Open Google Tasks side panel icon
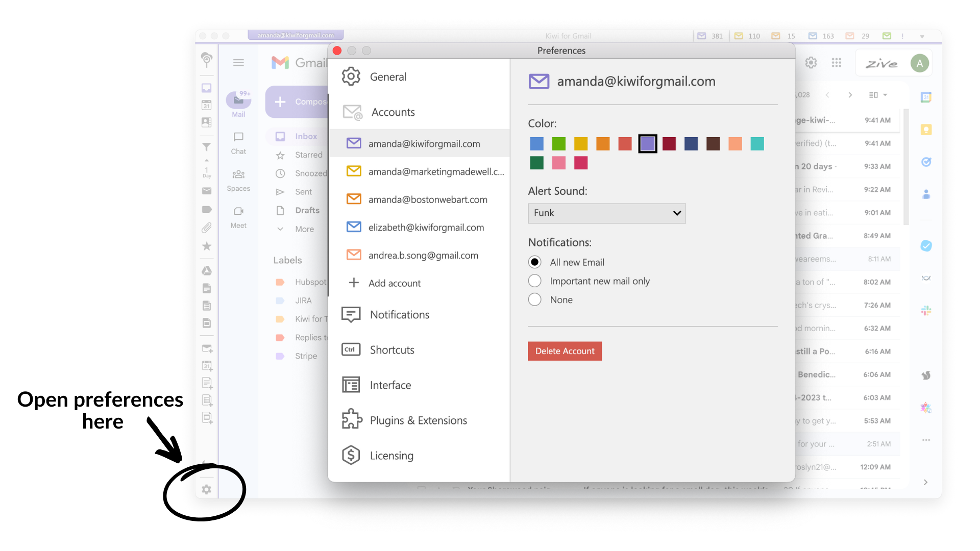This screenshot has height=551, width=980. click(x=926, y=162)
